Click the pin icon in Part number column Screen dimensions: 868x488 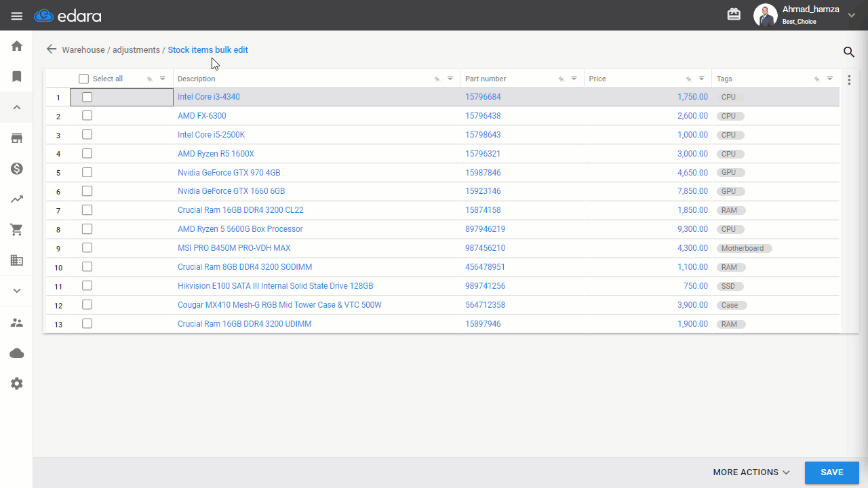click(561, 79)
